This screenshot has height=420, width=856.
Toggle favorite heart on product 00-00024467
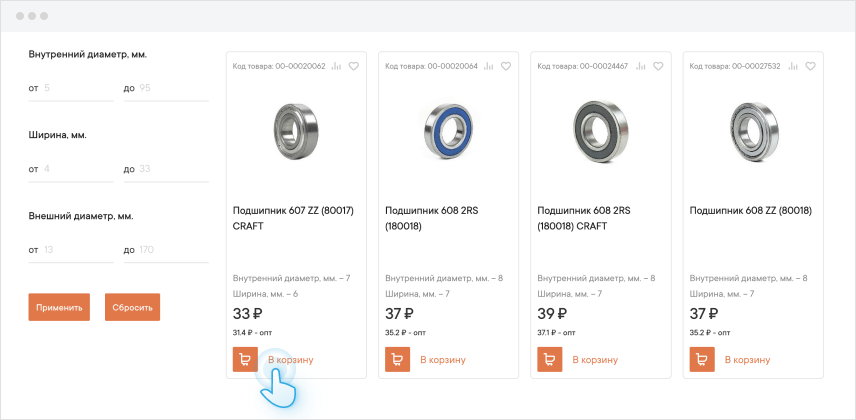(659, 66)
